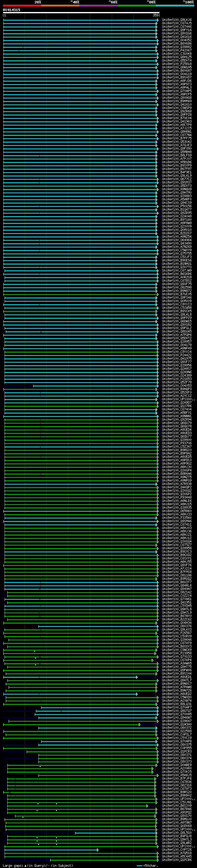This screenshot has height=868, width=197.
Task: Click the purple ~60% identity legend segment
Action: pos(99,6)
